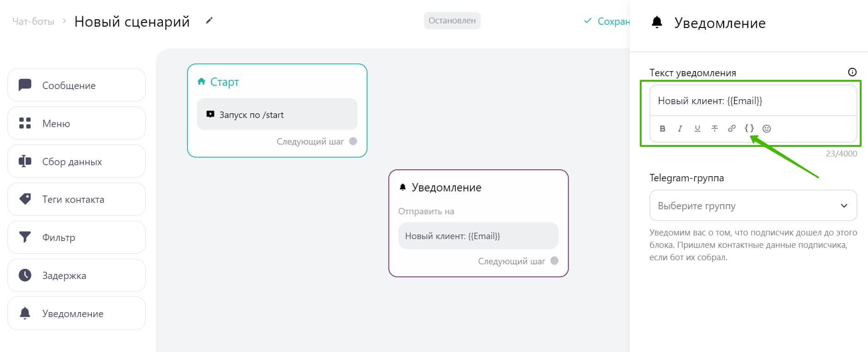Click the bell icon in sidebar Уведомление item
The image size is (868, 352).
[x=25, y=313]
